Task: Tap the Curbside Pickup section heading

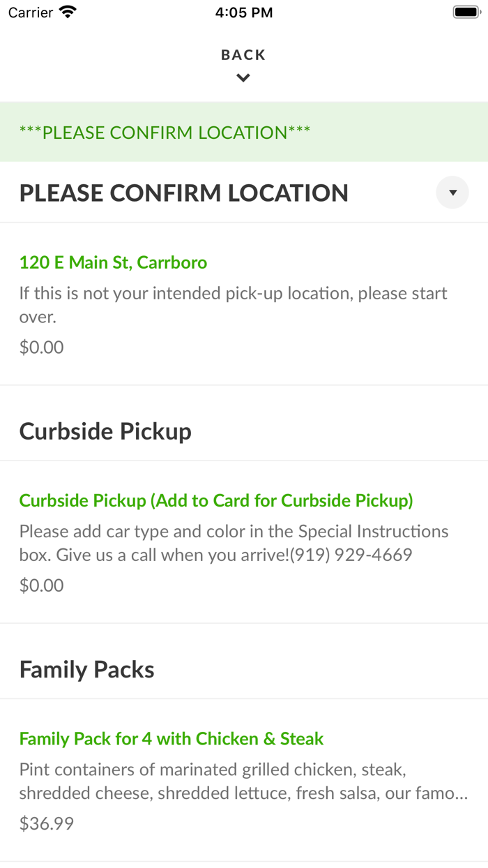Action: click(105, 431)
